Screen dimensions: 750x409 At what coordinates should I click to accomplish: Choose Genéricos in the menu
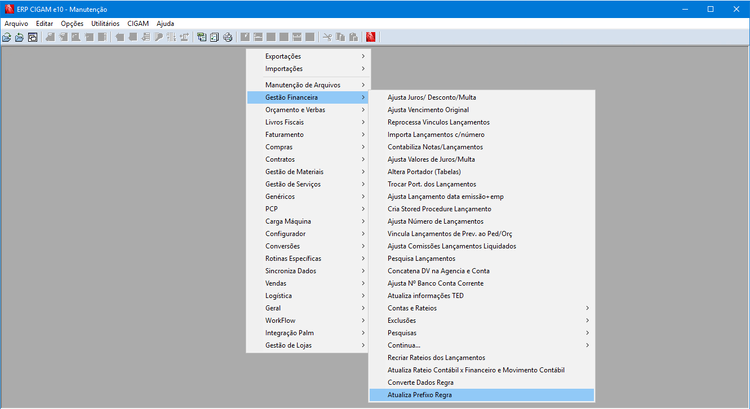point(308,197)
